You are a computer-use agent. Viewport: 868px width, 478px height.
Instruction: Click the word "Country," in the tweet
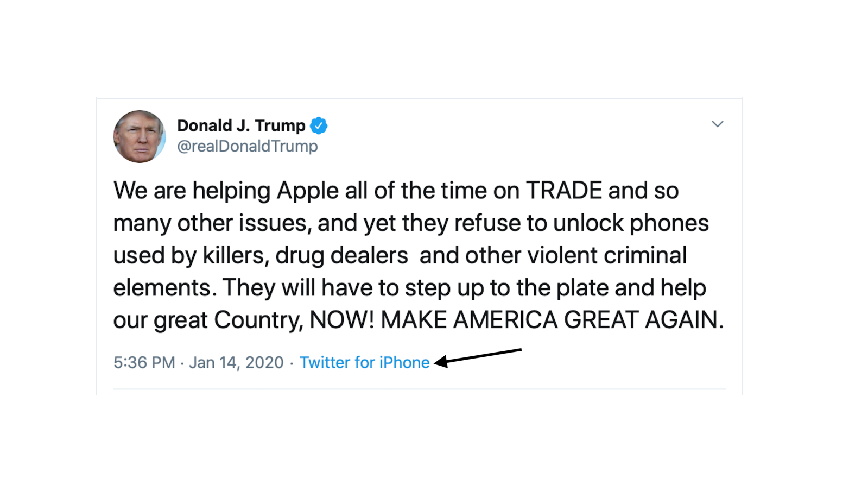[258, 320]
